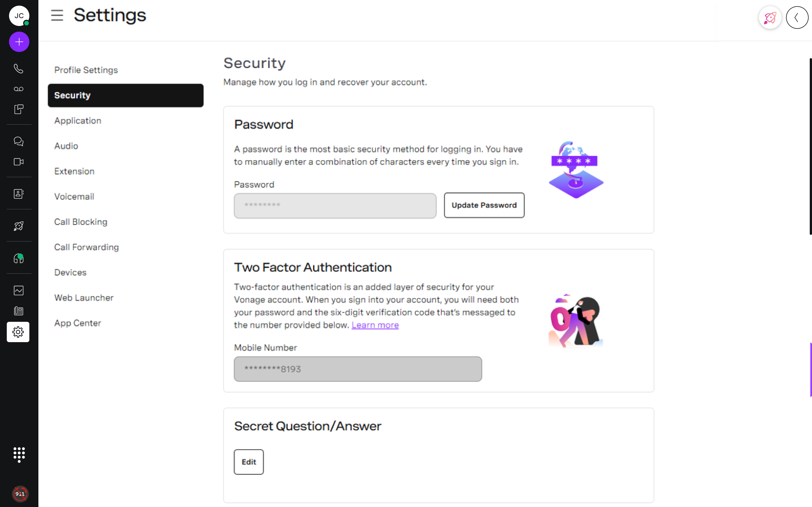This screenshot has height=507, width=812.
Task: Click the rocket icon in top bar
Action: (x=770, y=18)
